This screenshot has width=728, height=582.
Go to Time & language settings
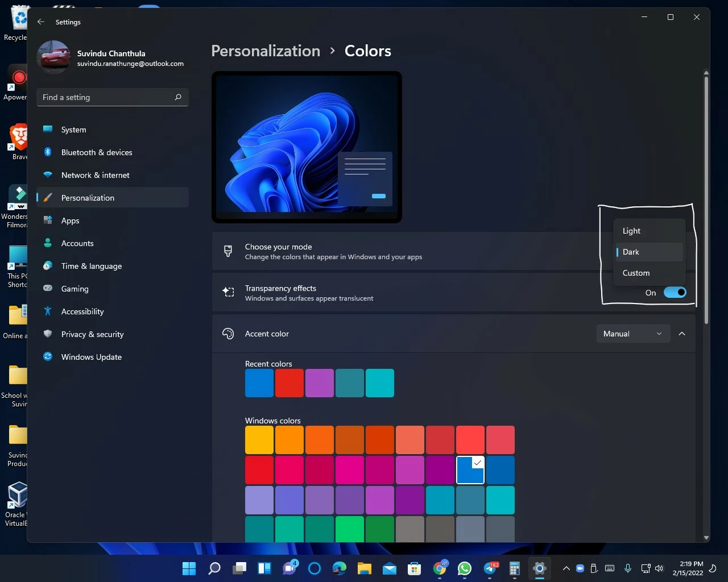tap(113, 266)
